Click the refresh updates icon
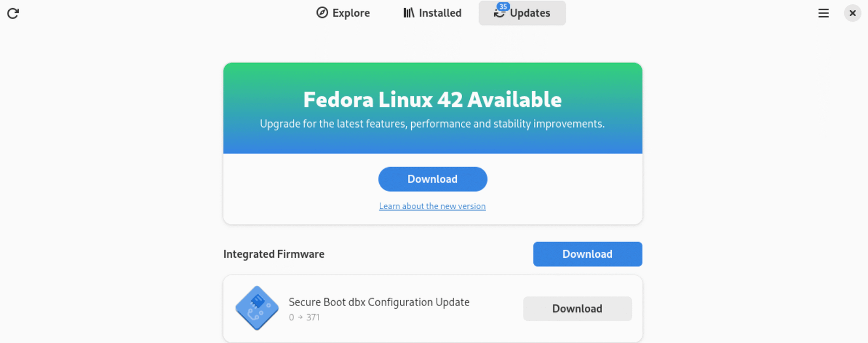Image resolution: width=868 pixels, height=343 pixels. pyautogui.click(x=13, y=13)
